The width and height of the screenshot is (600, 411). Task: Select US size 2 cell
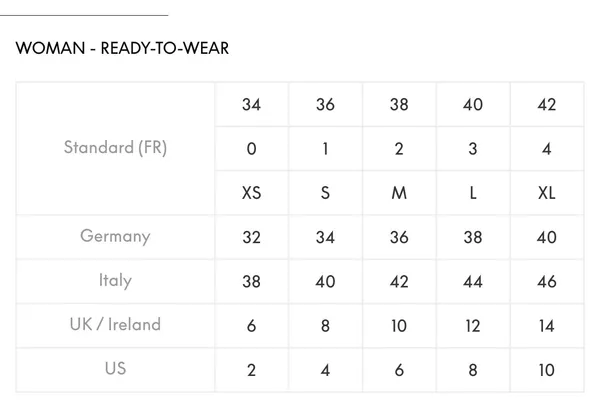pos(251,370)
